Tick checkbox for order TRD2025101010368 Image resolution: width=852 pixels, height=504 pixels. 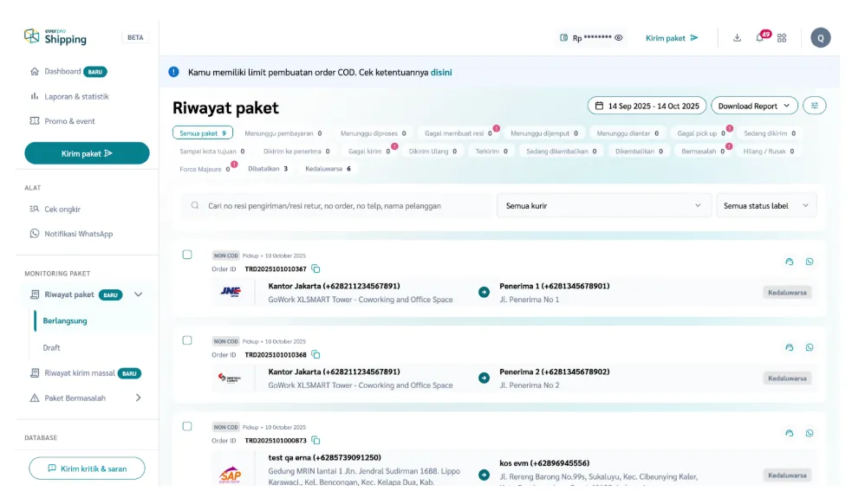pyautogui.click(x=187, y=340)
